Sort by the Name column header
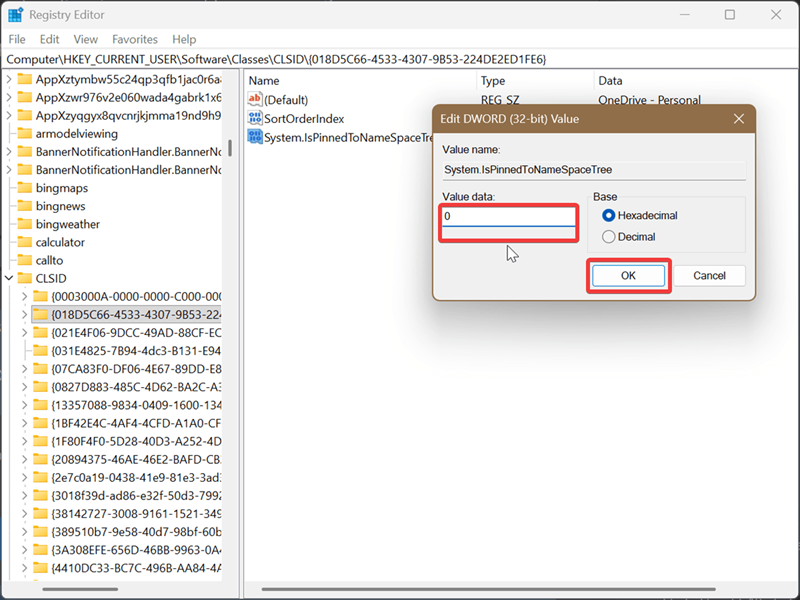The width and height of the screenshot is (800, 600). click(360, 81)
